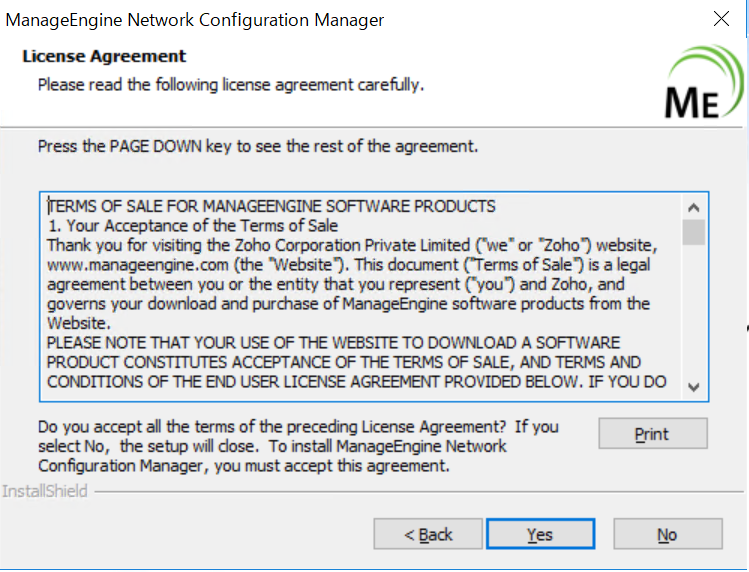This screenshot has height=572, width=749.
Task: Click the TERMS OF SALE heading line
Action: 272,206
